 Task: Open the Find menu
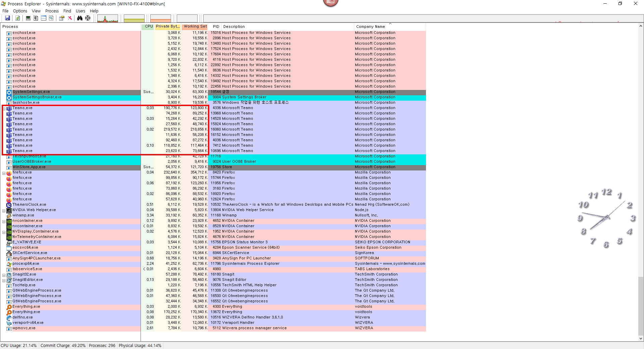pos(67,11)
